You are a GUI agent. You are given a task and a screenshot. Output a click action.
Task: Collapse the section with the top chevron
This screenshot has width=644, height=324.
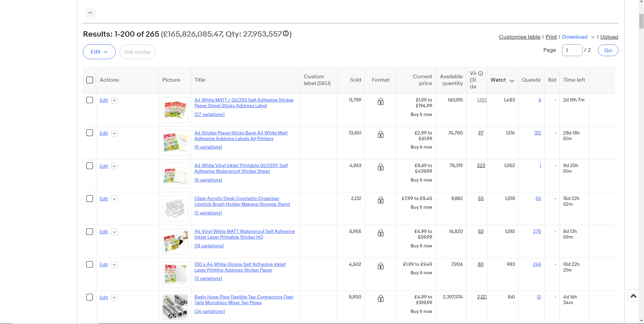(90, 13)
